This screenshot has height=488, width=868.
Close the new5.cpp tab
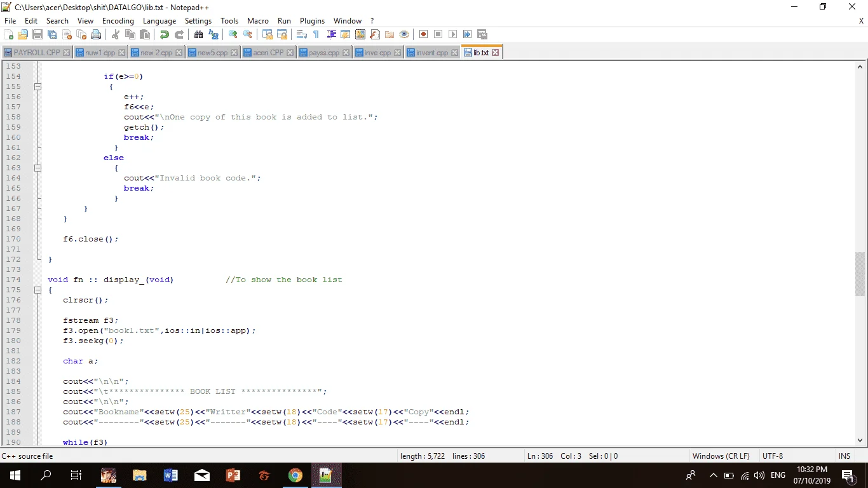[x=234, y=53]
